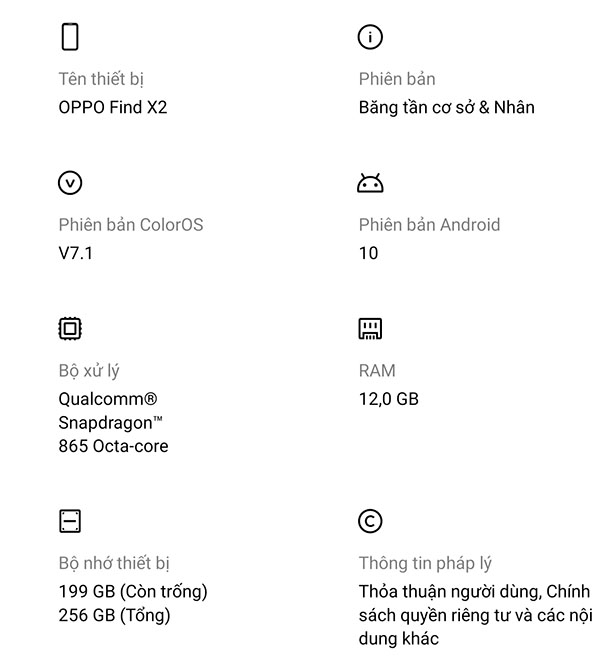600x670 pixels.
Task: Tap the 256 GB total storage line
Action: coord(114,615)
